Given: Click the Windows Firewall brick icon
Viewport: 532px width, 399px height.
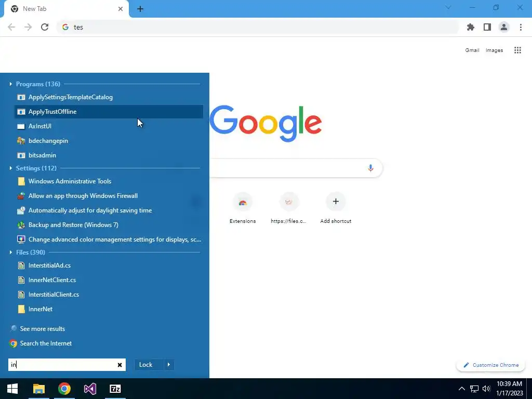Looking at the screenshot, I should point(21,196).
